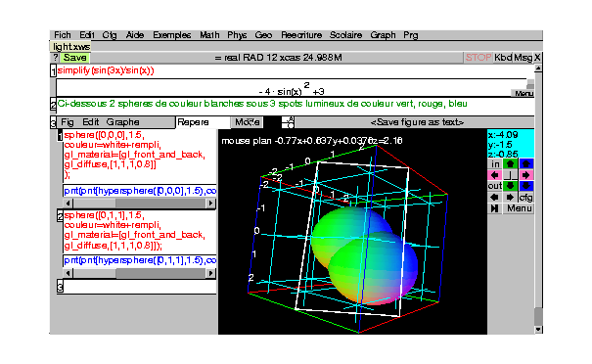
Task: Click the empty input line 3
Action: click(140, 287)
